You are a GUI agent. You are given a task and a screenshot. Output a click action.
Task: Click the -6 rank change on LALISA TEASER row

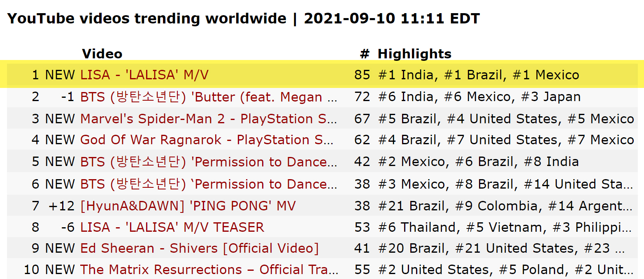tap(68, 227)
